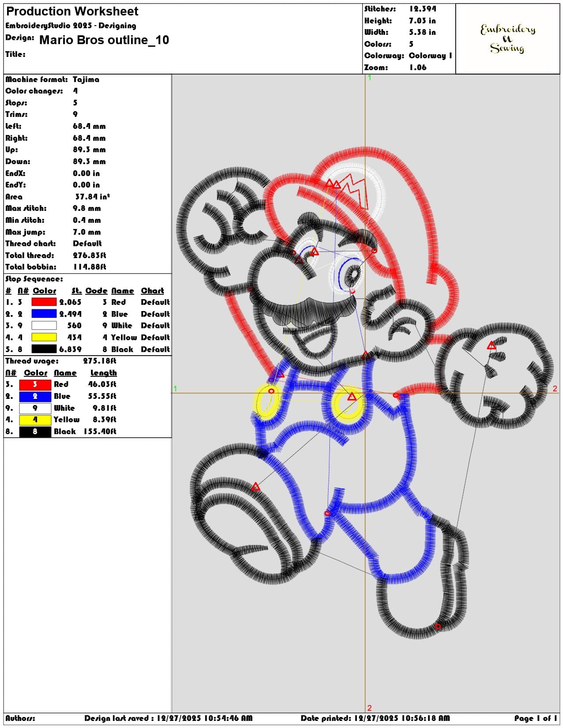
Task: Click the White thread length 9.81ft
Action: point(104,408)
